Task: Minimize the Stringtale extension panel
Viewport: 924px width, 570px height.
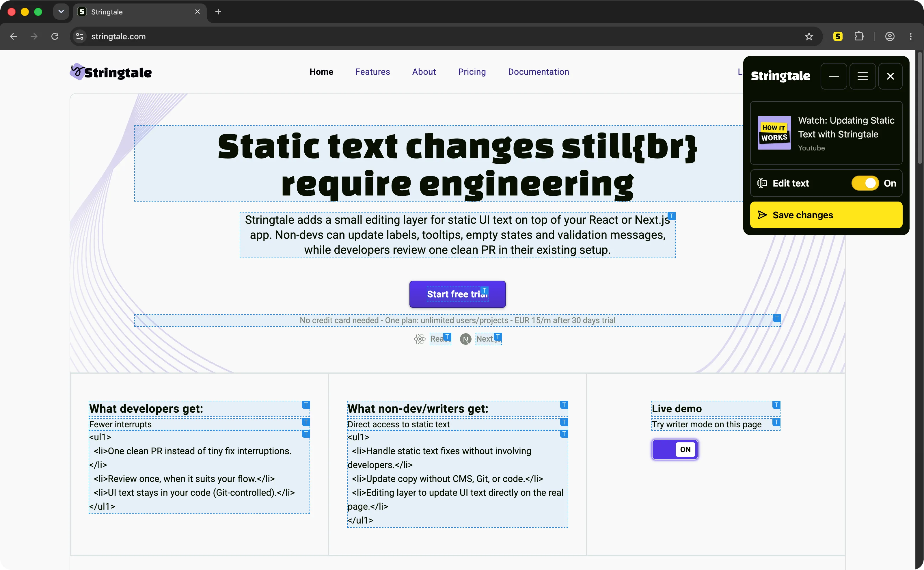Action: tap(834, 76)
